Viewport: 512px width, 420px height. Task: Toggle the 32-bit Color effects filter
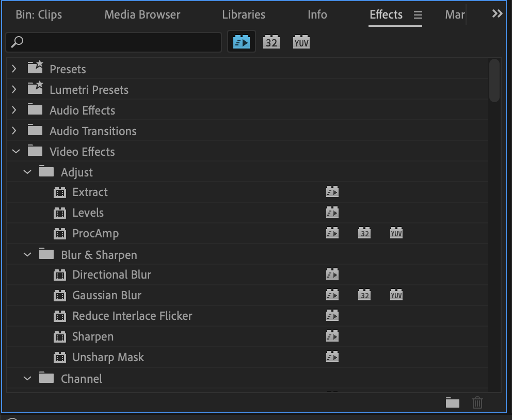tap(271, 42)
